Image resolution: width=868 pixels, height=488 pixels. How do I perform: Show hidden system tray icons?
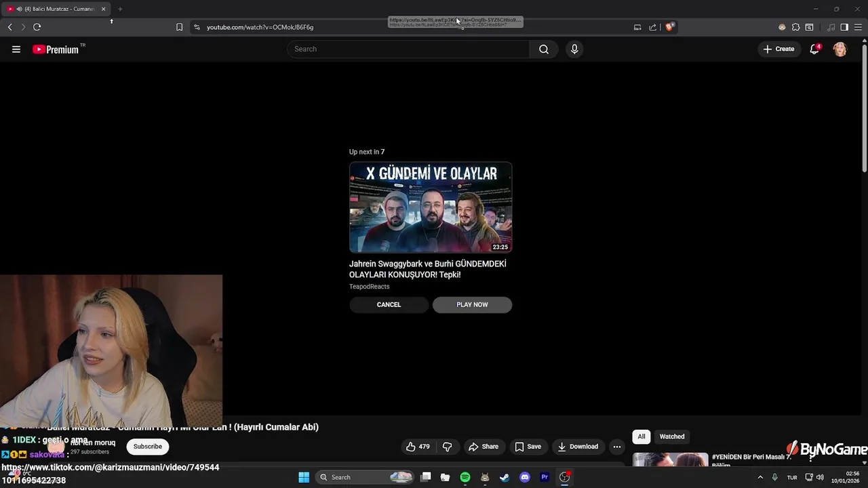point(759,477)
